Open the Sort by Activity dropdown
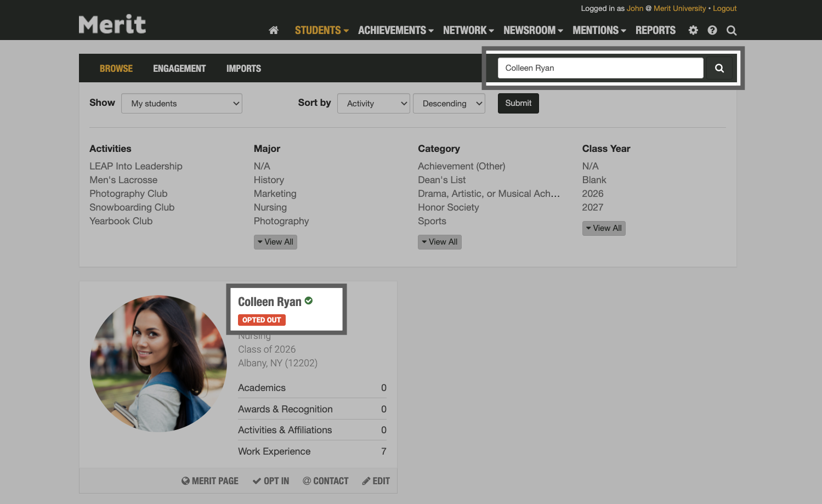This screenshot has width=822, height=504. [373, 103]
